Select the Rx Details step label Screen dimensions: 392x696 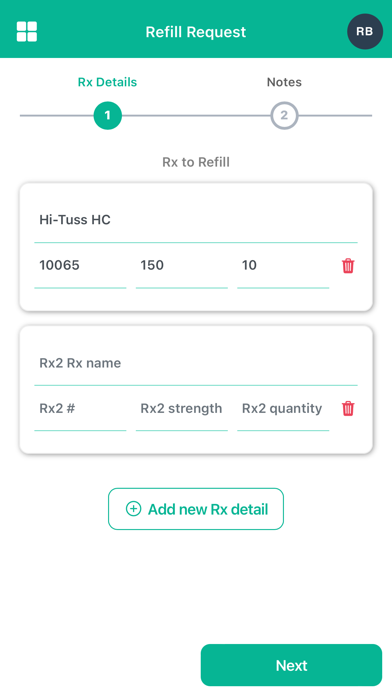(x=107, y=82)
